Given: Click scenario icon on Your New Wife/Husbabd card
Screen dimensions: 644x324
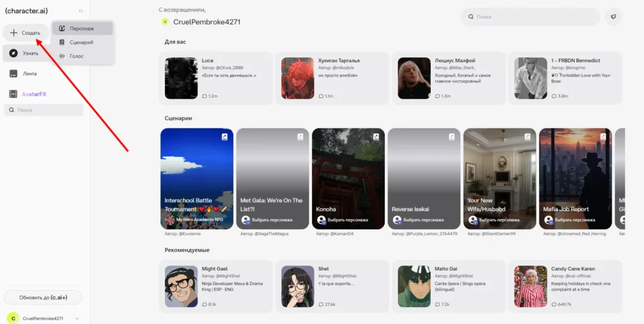Looking at the screenshot, I should click(528, 137).
